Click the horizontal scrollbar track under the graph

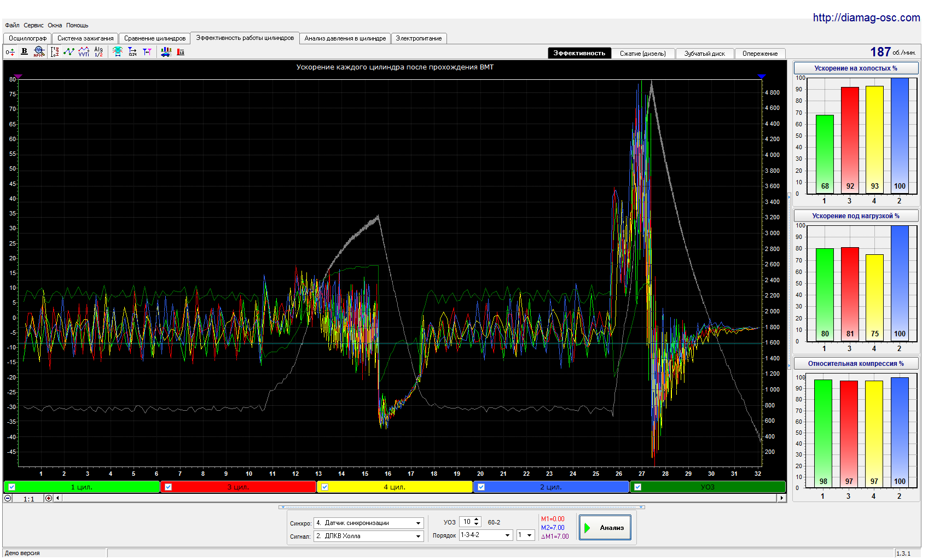pos(420,498)
